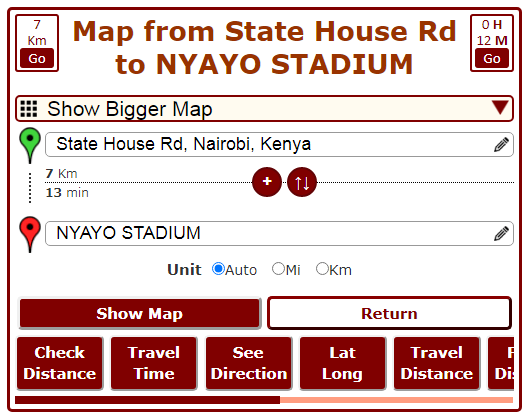Select the Auto unit radio button

pos(218,269)
